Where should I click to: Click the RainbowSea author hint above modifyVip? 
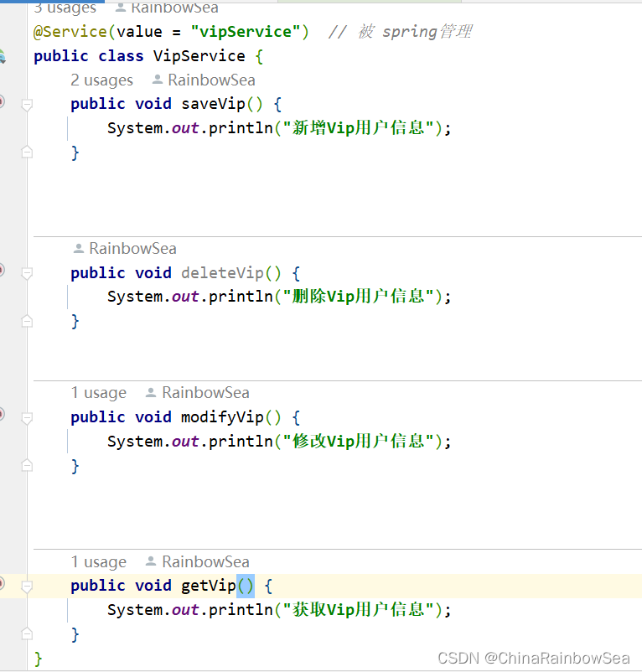tap(205, 393)
